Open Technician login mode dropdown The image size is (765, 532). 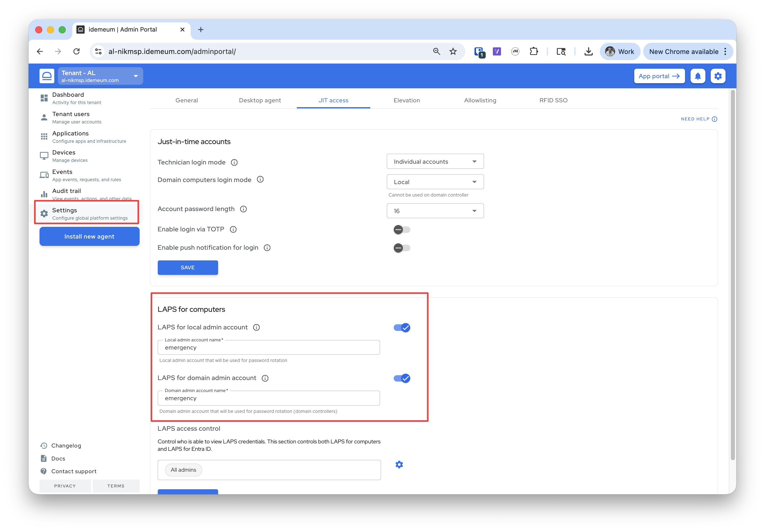[x=435, y=161]
